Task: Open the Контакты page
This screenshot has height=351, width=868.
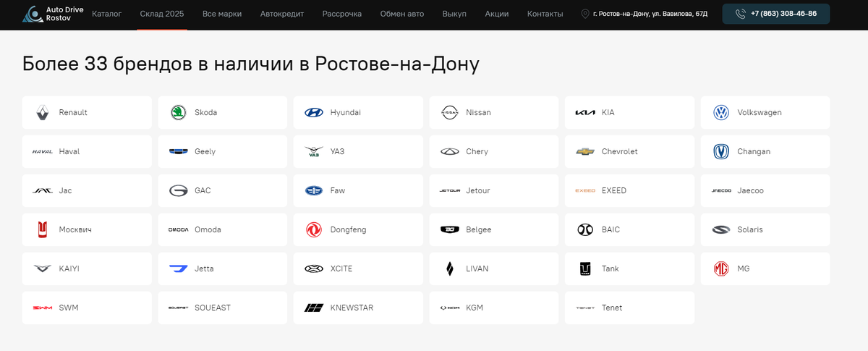Action: pyautogui.click(x=545, y=14)
